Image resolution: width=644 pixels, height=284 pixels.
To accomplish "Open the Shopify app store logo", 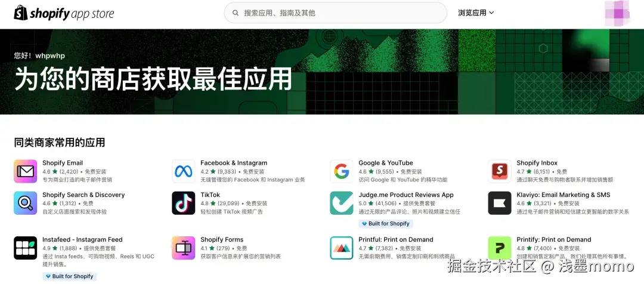I will [64, 13].
